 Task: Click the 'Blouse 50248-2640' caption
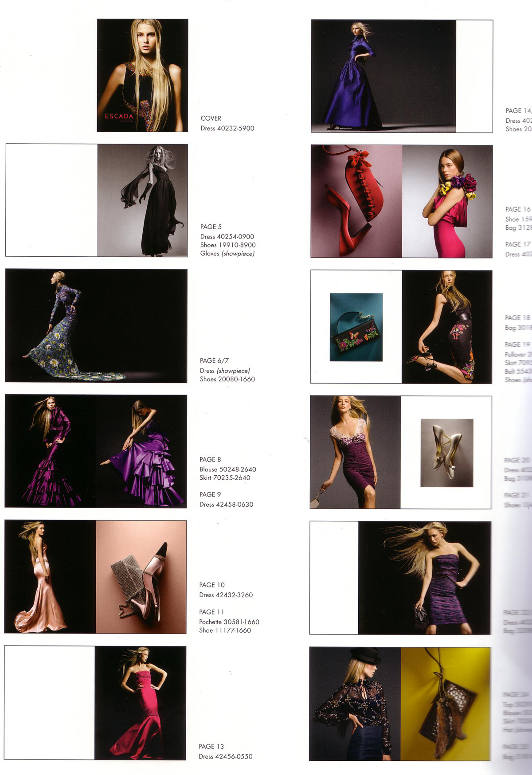coord(227,469)
